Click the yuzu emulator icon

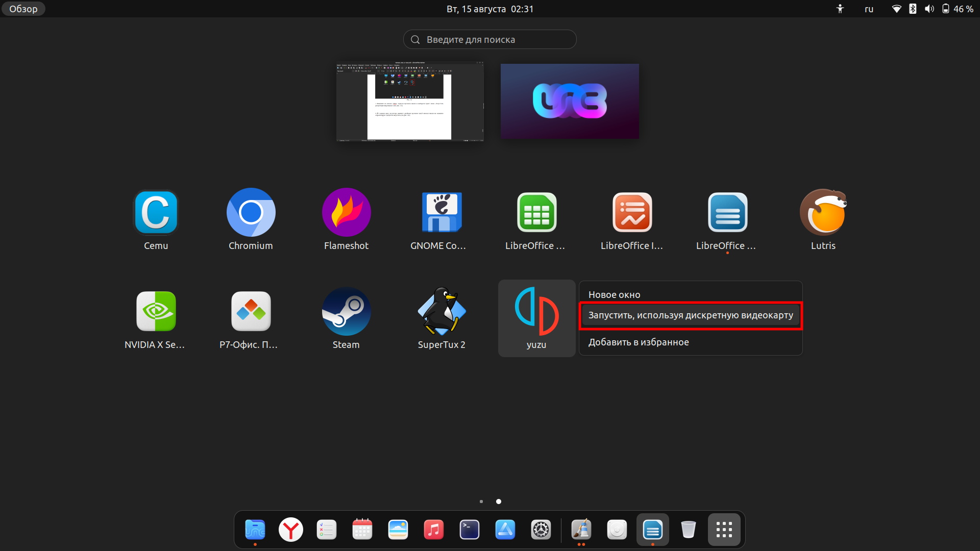pos(536,318)
